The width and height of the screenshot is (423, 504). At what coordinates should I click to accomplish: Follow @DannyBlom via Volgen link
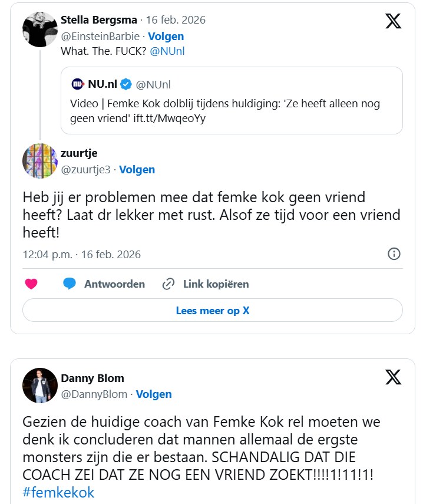click(x=153, y=394)
